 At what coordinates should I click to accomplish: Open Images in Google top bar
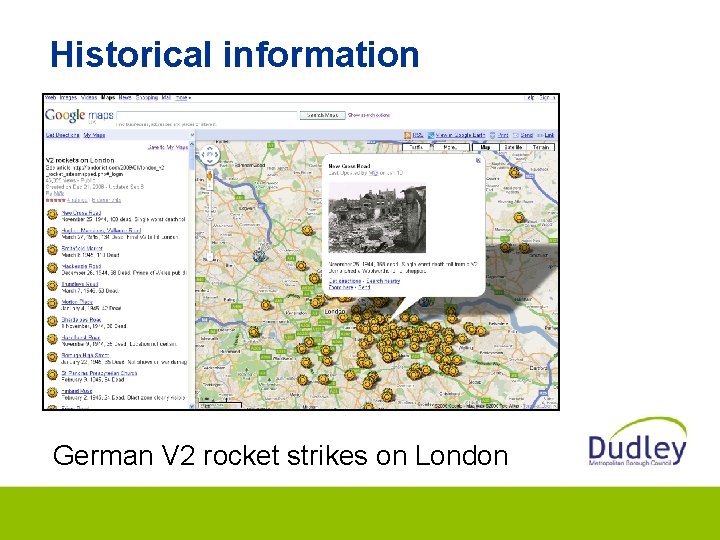coord(68,97)
